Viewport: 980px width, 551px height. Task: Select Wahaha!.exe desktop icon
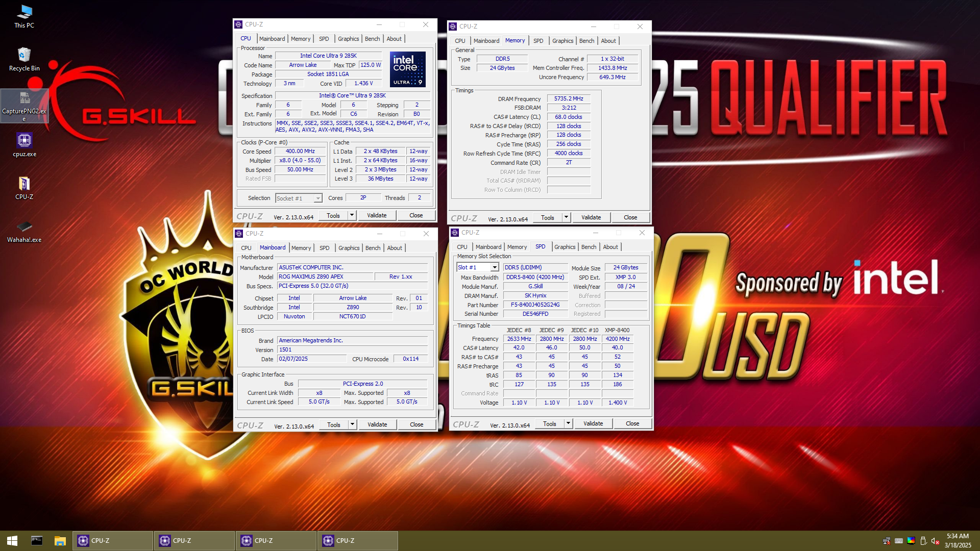coord(24,231)
